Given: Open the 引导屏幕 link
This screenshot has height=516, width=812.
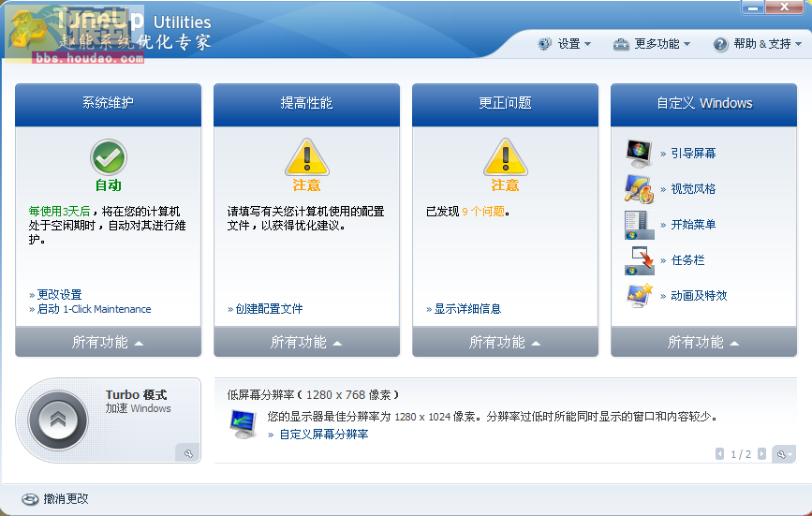Looking at the screenshot, I should (x=693, y=154).
